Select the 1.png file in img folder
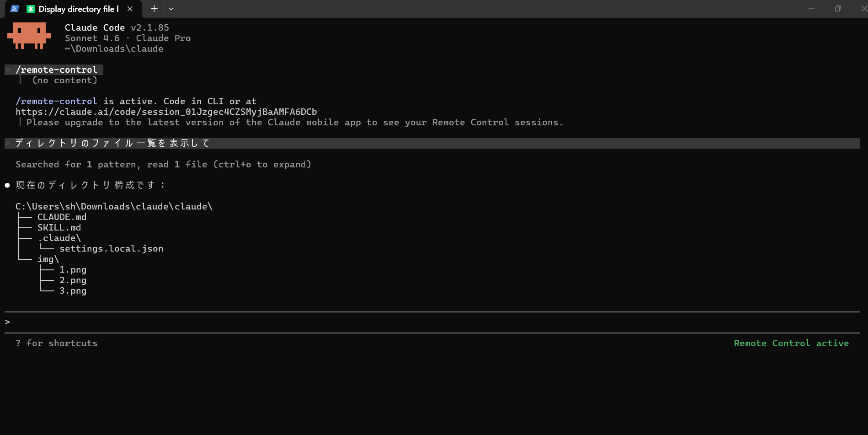The image size is (868, 435). [x=73, y=269]
